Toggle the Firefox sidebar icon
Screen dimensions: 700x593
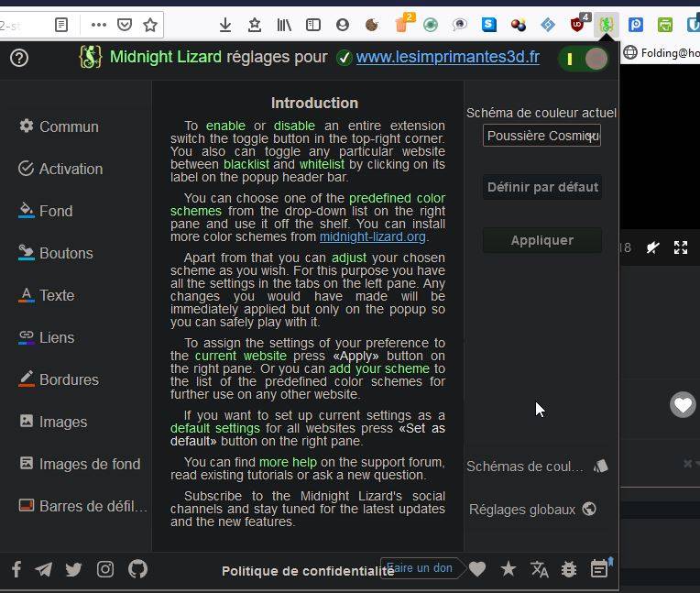(x=313, y=25)
